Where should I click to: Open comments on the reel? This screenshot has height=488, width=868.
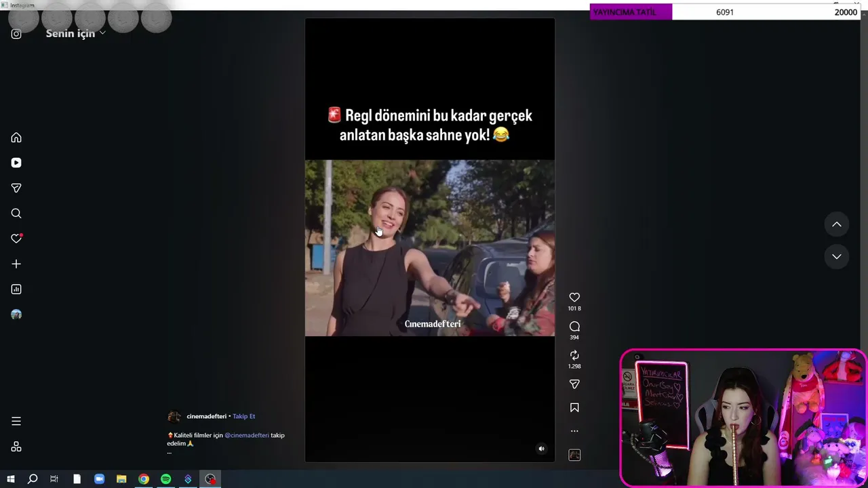574,326
